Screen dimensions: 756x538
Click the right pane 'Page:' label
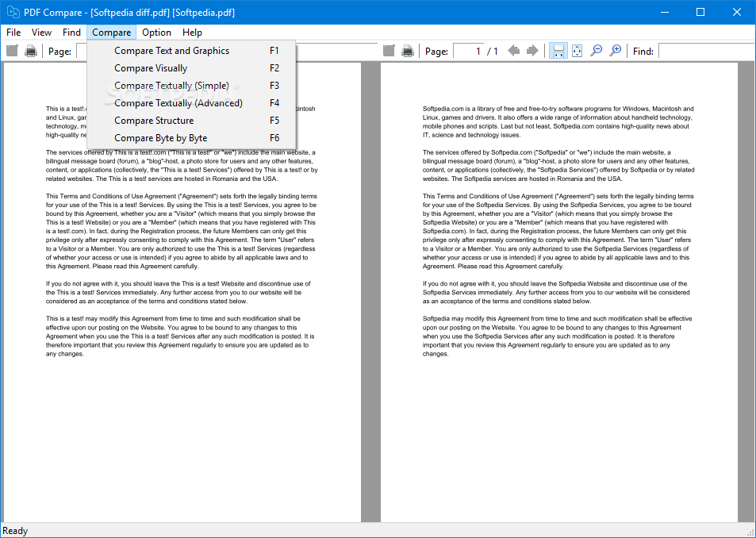[x=436, y=51]
